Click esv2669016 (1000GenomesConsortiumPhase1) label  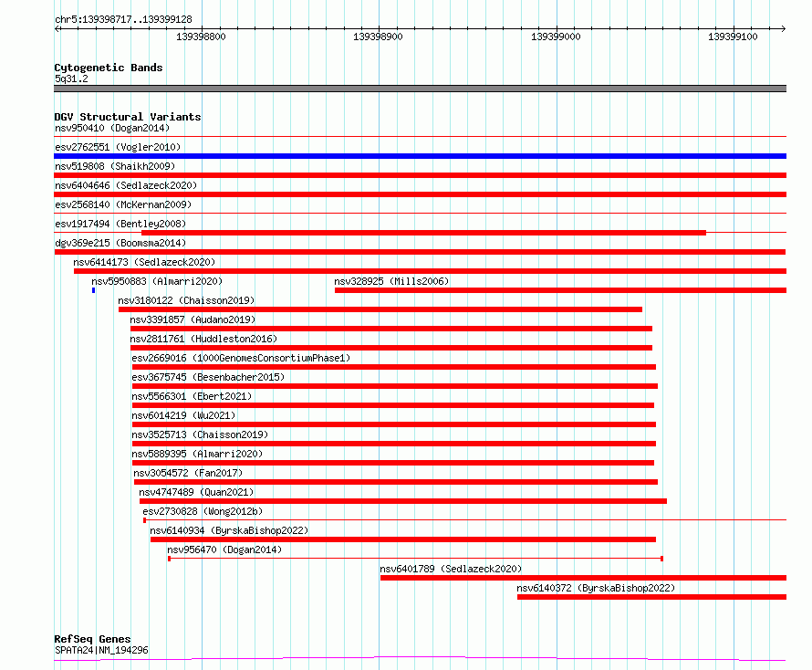(242, 358)
